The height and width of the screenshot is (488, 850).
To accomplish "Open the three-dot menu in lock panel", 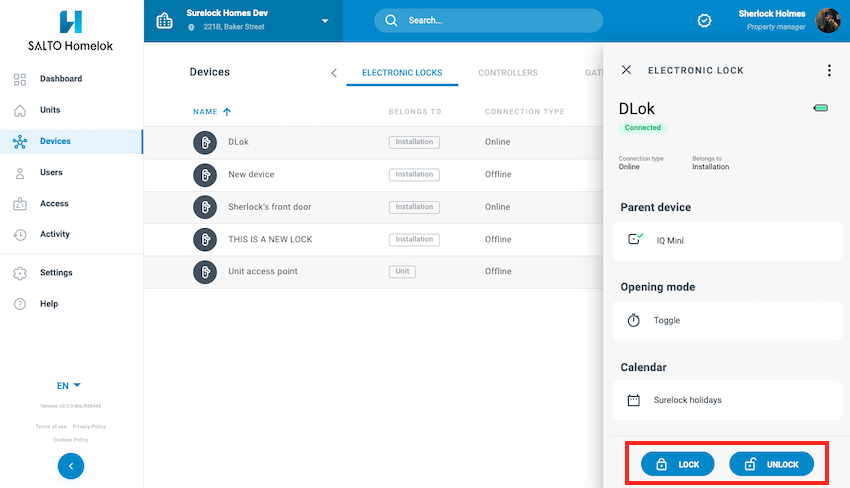I will (x=828, y=71).
